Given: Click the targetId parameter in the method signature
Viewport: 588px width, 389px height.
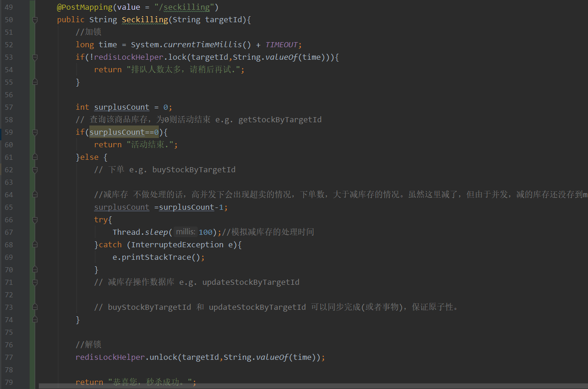Looking at the screenshot, I should [224, 20].
